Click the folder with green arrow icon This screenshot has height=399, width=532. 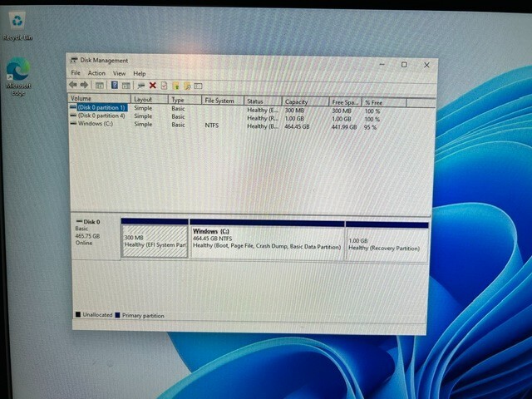[175, 86]
